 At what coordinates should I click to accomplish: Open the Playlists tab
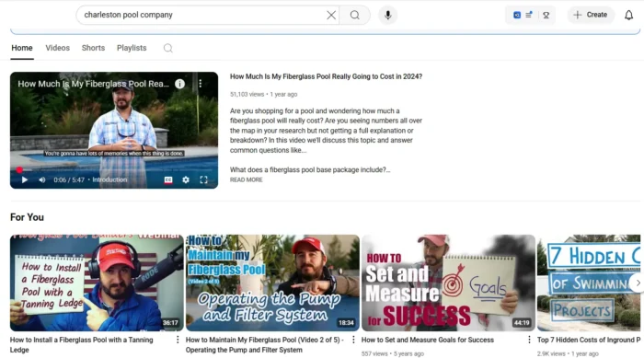point(132,48)
